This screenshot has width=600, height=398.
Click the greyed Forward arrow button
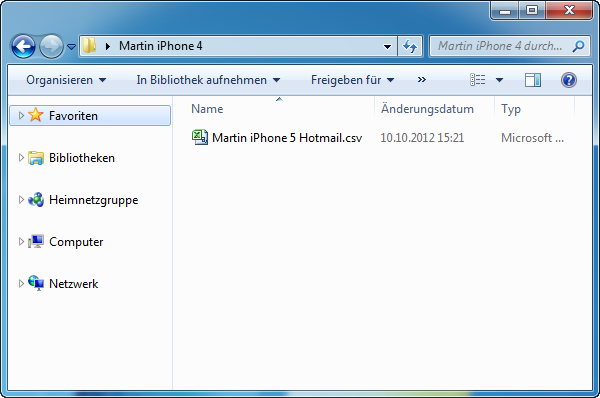[51, 47]
